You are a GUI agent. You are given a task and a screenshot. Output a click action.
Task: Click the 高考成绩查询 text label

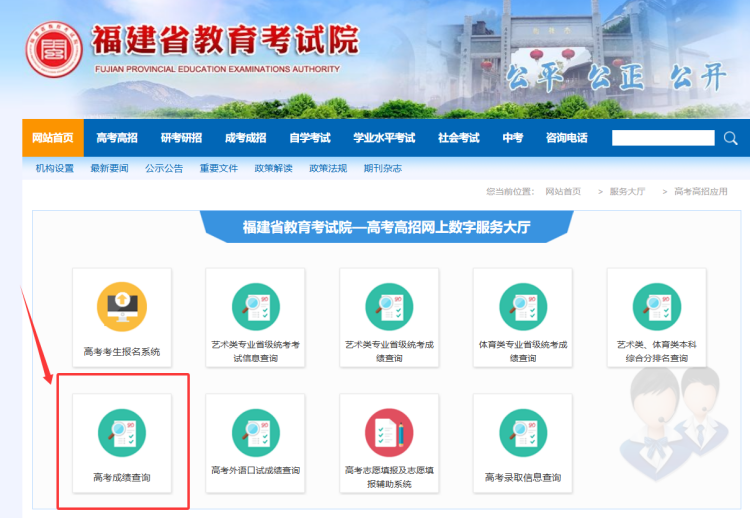[x=122, y=477]
